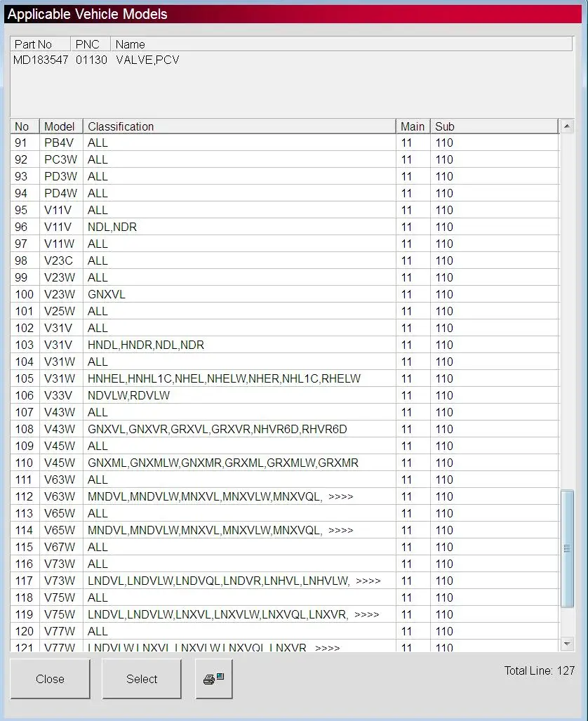
Task: Click the Total Line: 127 label
Action: coord(540,671)
